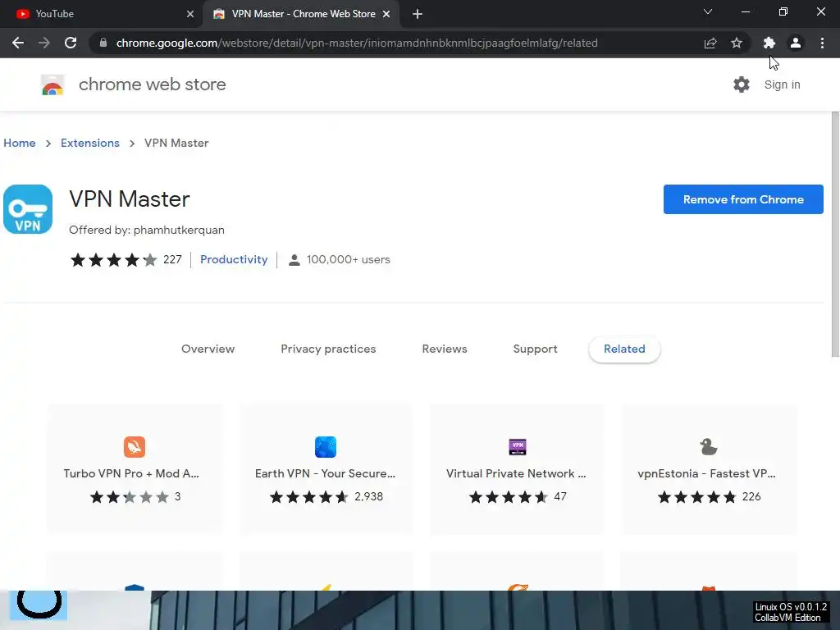Click the users person icon
The height and width of the screenshot is (630, 840).
click(294, 260)
